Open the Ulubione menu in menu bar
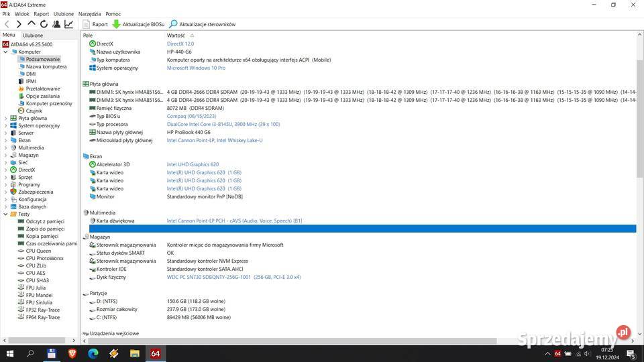This screenshot has width=644, height=362. pyautogui.click(x=64, y=14)
